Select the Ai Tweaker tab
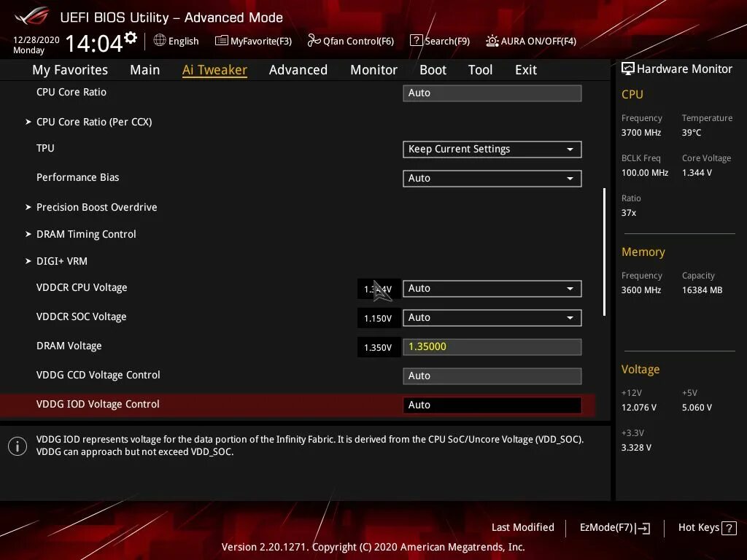The height and width of the screenshot is (560, 747). click(214, 70)
